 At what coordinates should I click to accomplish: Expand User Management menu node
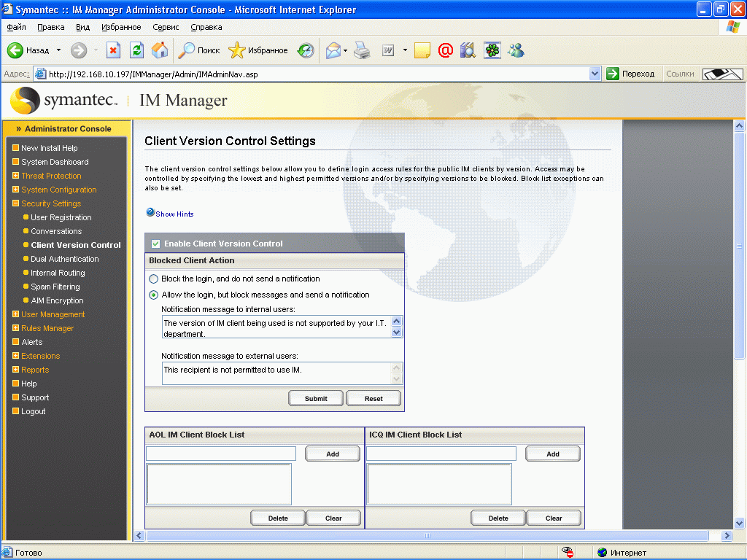coord(16,314)
